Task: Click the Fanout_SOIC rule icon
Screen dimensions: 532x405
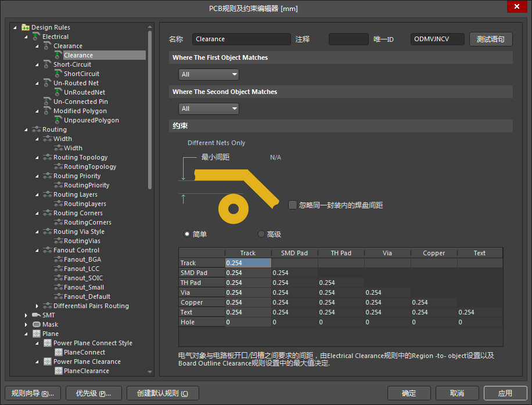Action: [58, 278]
